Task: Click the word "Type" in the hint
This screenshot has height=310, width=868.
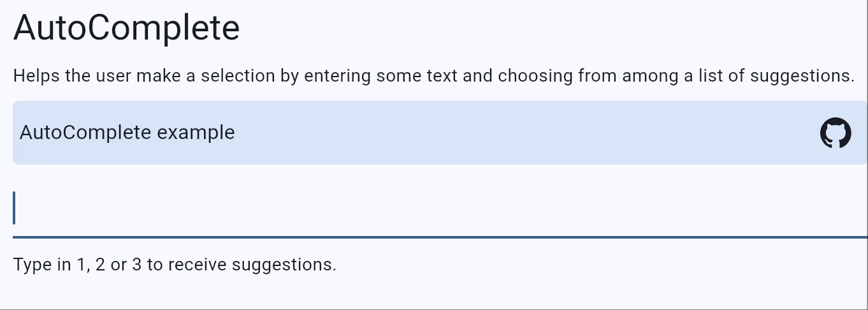Action: [33, 264]
